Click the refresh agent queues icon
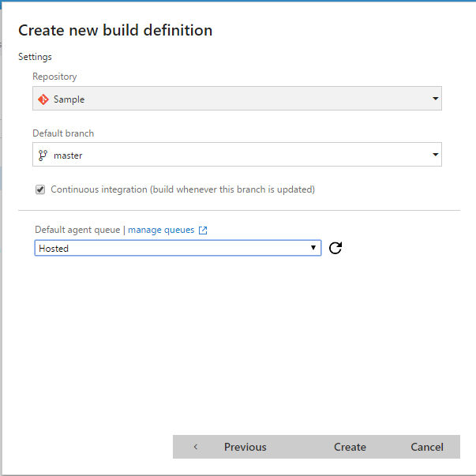 [x=335, y=249]
